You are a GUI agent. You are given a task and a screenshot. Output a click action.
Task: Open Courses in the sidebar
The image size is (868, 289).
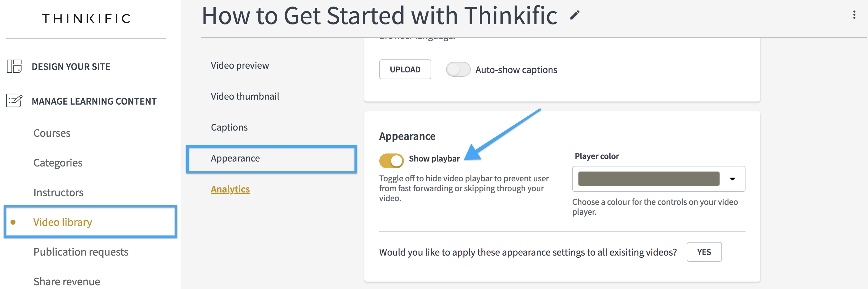point(52,133)
